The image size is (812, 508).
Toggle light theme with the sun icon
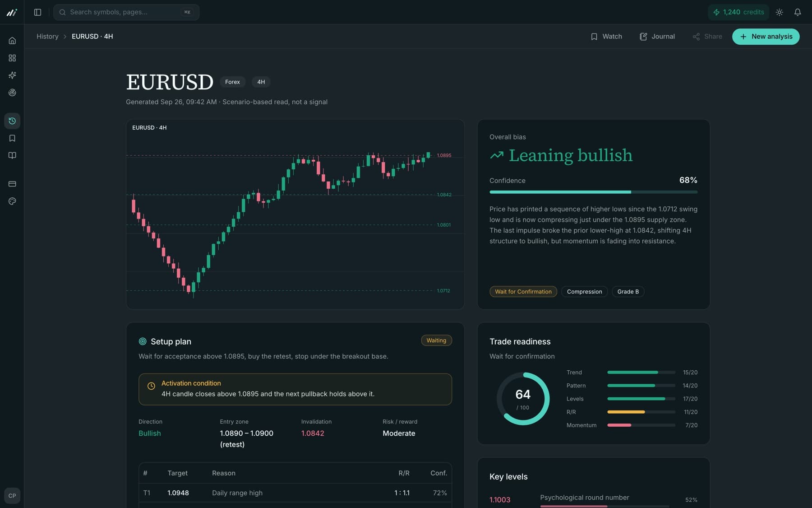(780, 12)
